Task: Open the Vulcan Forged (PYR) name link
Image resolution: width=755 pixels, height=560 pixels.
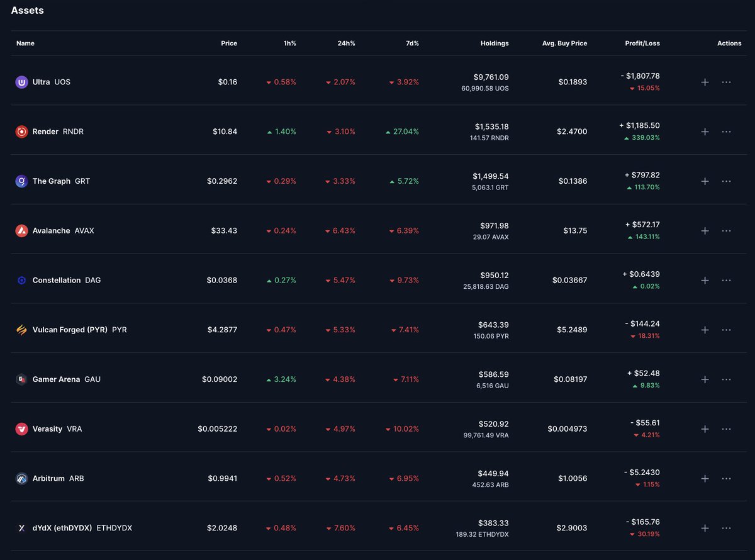Action: click(x=70, y=330)
